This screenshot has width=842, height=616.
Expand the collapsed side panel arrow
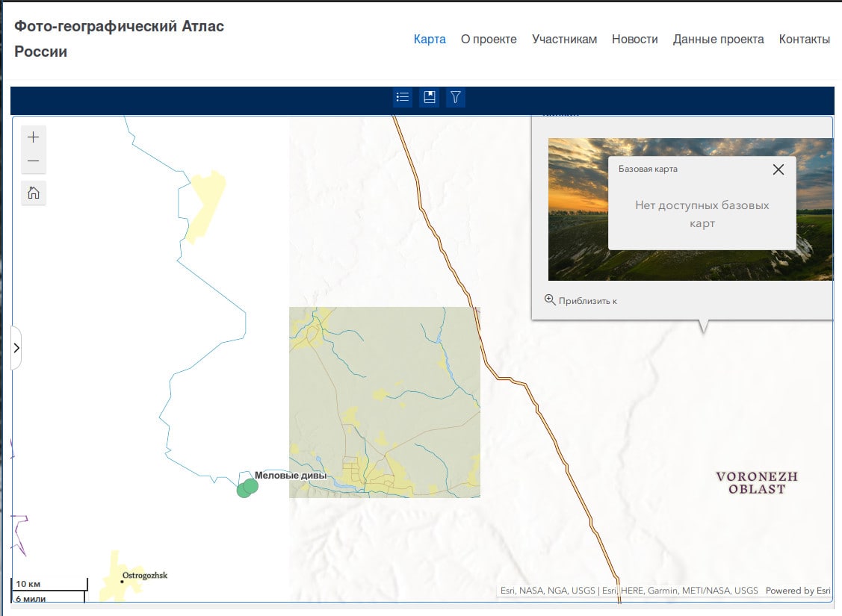16,348
